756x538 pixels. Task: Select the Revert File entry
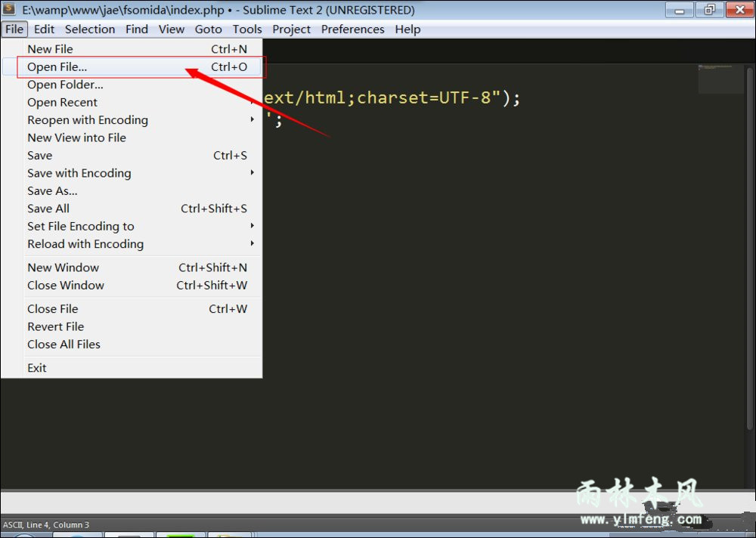(x=132, y=327)
